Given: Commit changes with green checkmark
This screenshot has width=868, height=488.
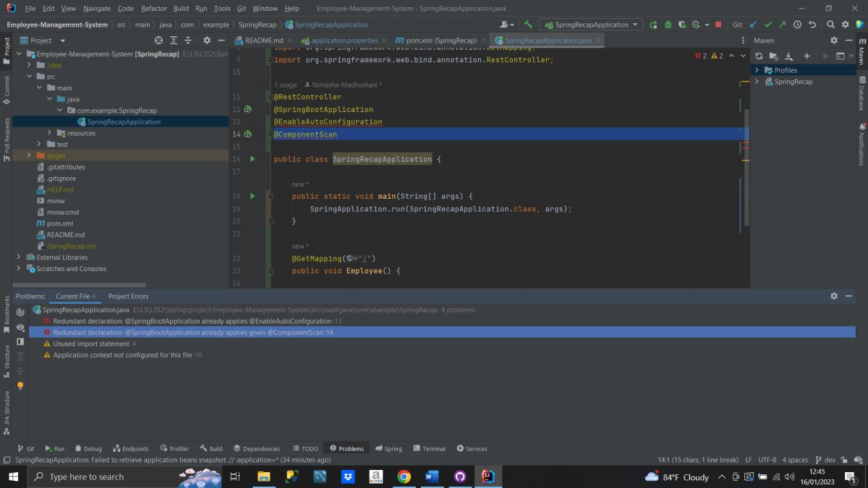Looking at the screenshot, I should click(x=768, y=25).
